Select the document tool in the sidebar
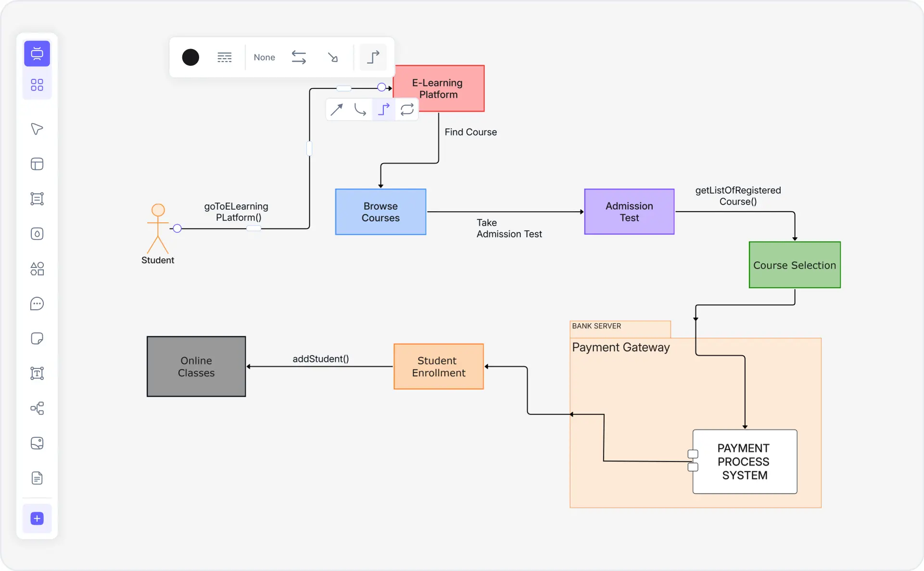Screen dimensions: 924x571 point(37,478)
